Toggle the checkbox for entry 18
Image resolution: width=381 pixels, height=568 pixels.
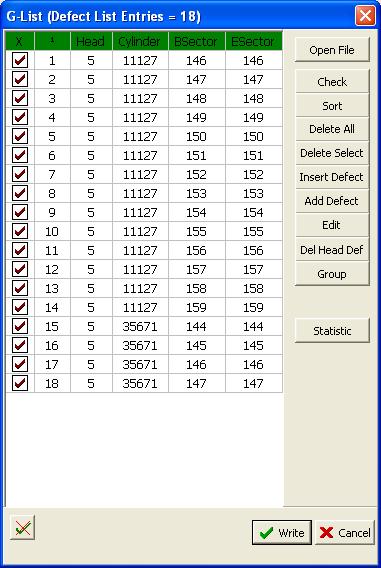[x=20, y=383]
